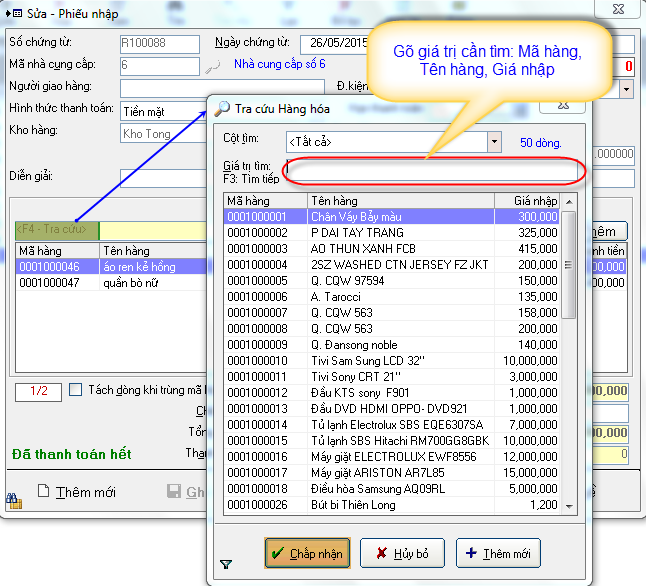646x586 pixels.
Task: Click the filter funnel icon in lookup dialog
Action: (225, 565)
